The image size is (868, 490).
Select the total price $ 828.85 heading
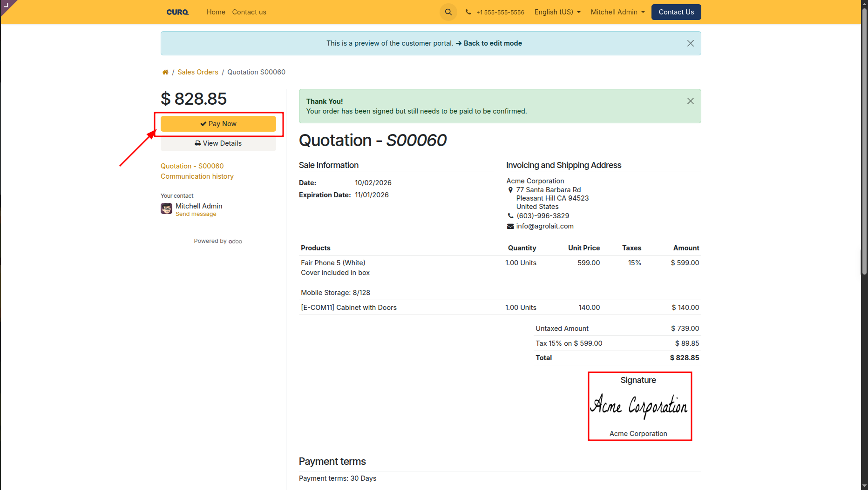(x=194, y=99)
